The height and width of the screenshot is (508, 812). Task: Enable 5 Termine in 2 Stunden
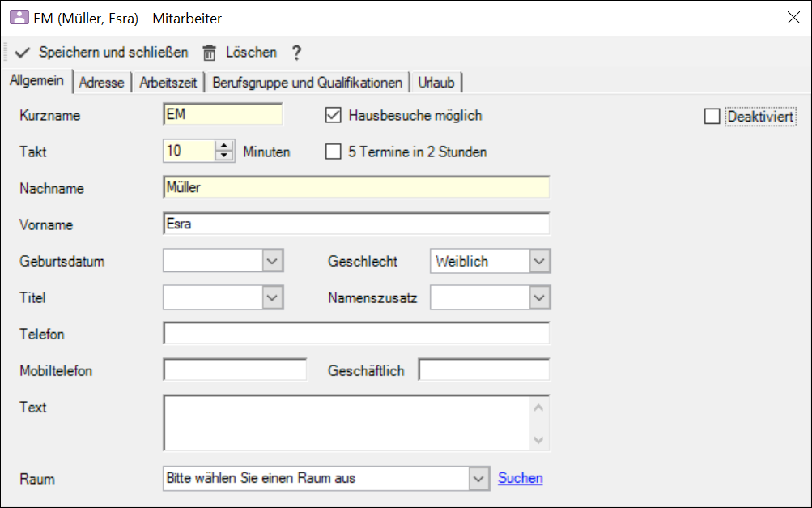pos(333,152)
